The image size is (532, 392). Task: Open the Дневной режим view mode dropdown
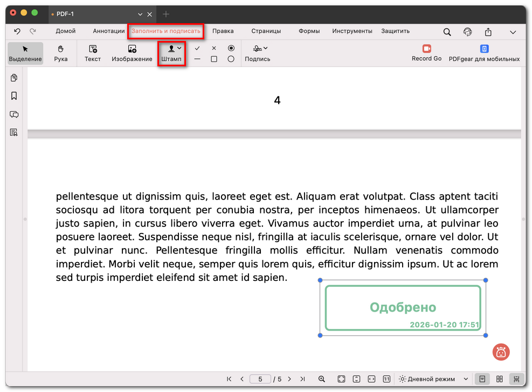click(x=433, y=379)
